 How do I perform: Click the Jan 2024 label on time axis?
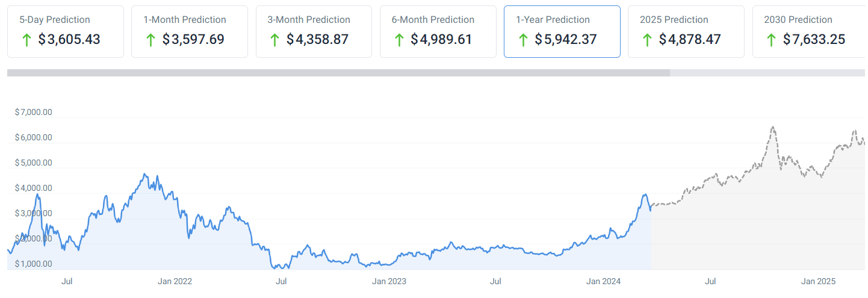point(604,282)
